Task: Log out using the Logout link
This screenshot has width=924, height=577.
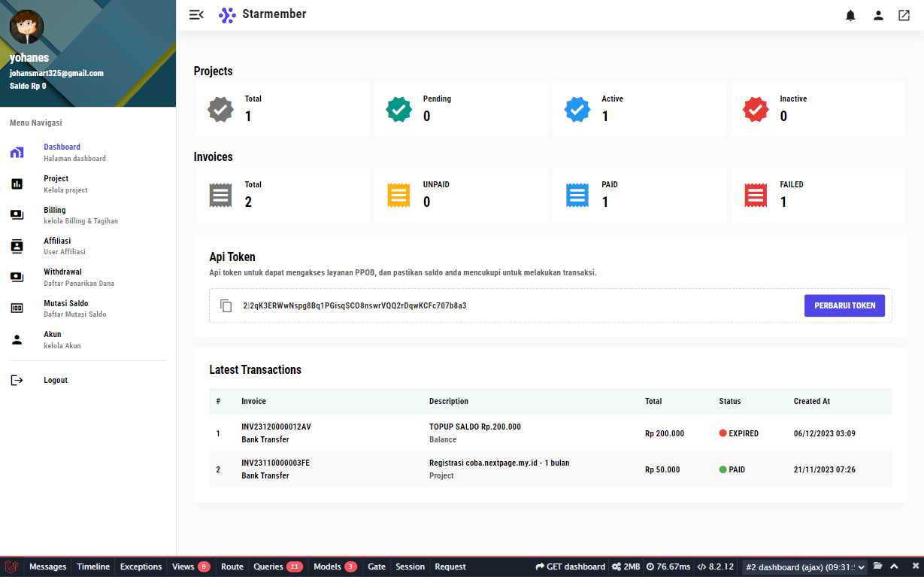Action: coord(55,381)
